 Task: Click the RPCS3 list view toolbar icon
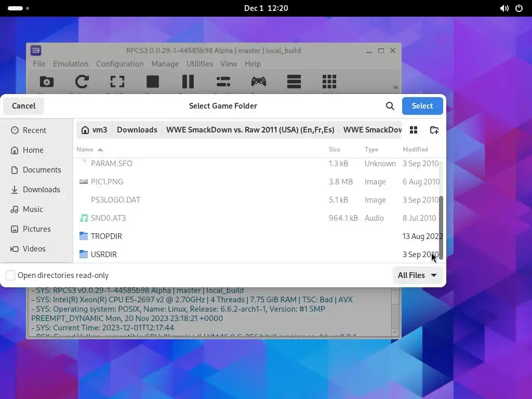click(x=294, y=82)
